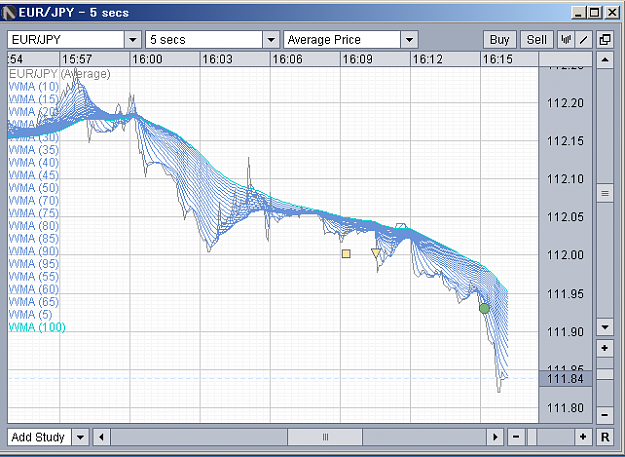The width and height of the screenshot is (625, 457).
Task: Click the 112.20 price axis label
Action: 565,103
